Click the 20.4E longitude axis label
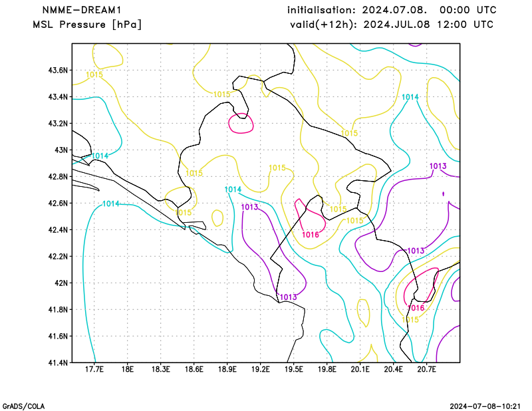 point(394,369)
